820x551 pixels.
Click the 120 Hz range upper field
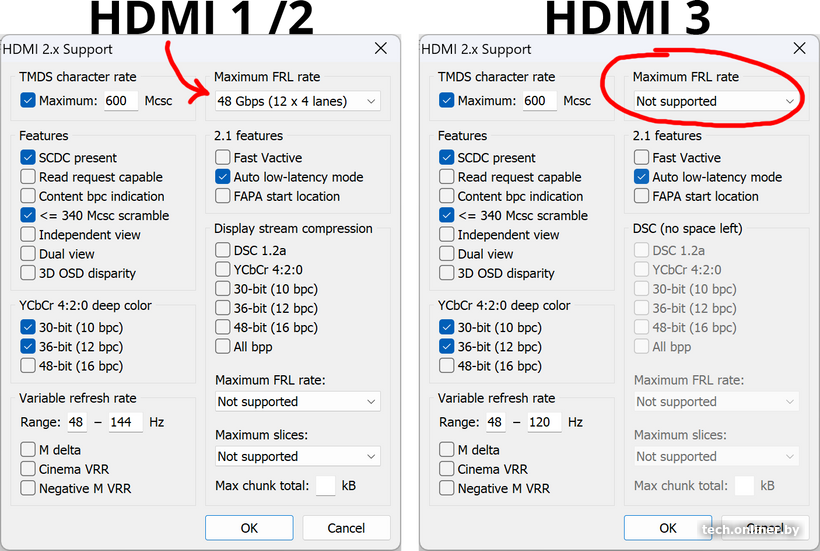coord(544,422)
